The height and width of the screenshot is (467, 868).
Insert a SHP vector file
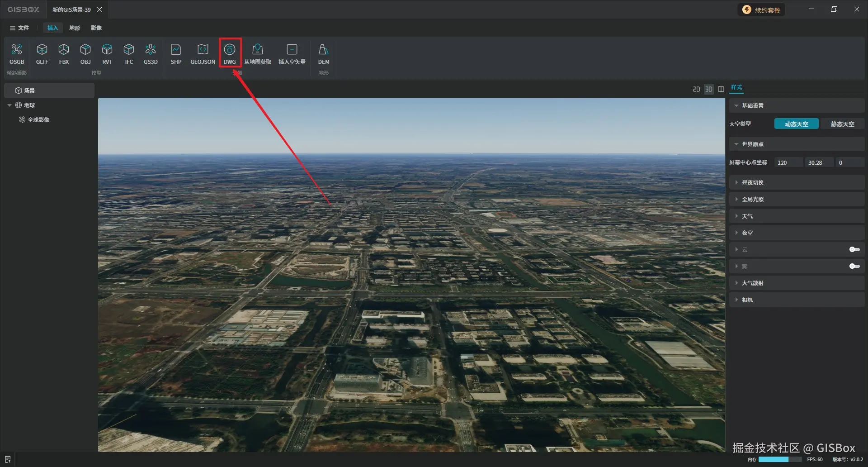tap(176, 54)
